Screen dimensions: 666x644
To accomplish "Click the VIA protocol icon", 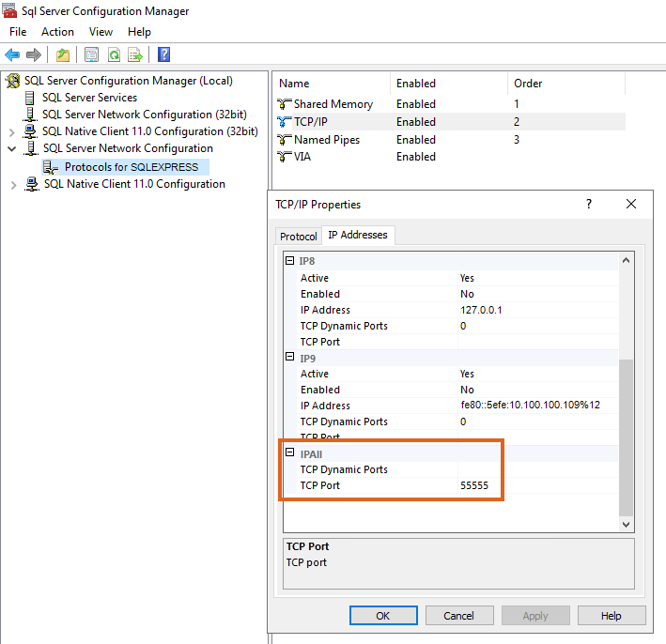I will point(285,157).
